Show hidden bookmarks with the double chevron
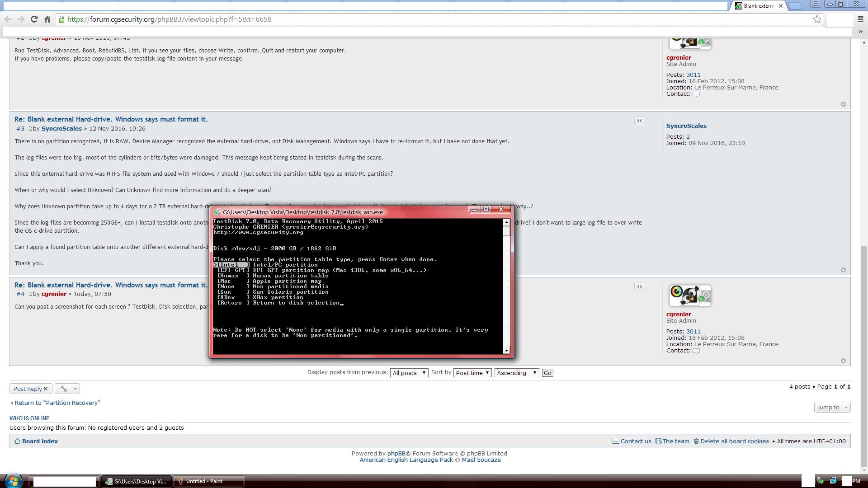The image size is (868, 488). 860,32
